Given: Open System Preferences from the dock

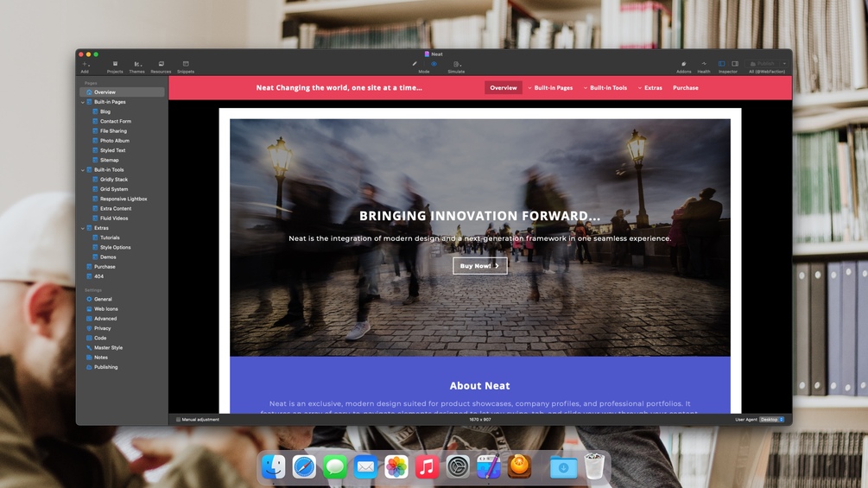Looking at the screenshot, I should coord(458,467).
